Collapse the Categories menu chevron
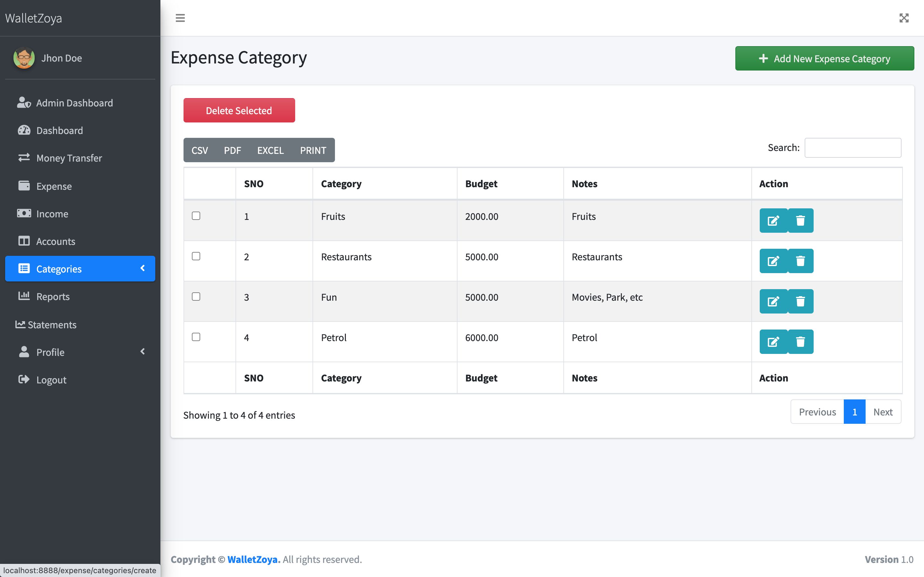 [x=143, y=268]
